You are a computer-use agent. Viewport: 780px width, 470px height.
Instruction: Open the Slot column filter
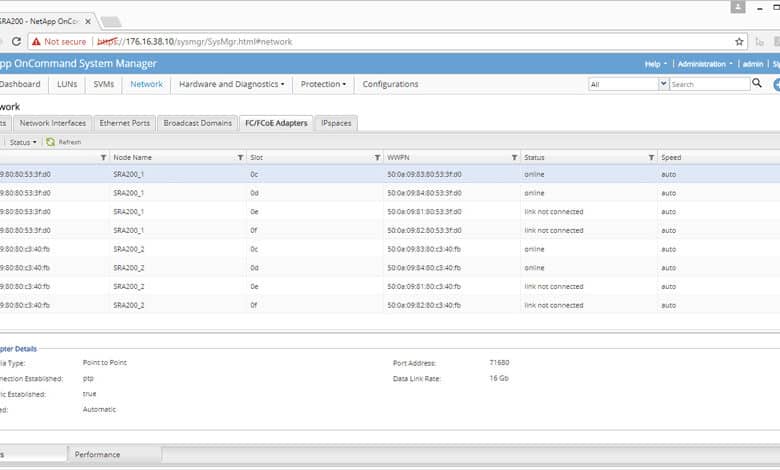[x=377, y=157]
